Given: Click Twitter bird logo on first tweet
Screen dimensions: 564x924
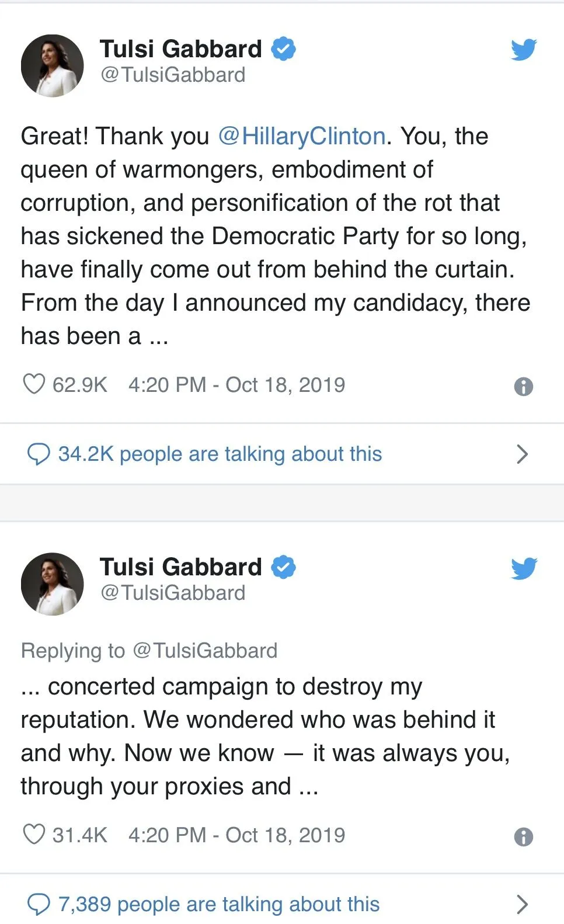Looking at the screenshot, I should 523,50.
